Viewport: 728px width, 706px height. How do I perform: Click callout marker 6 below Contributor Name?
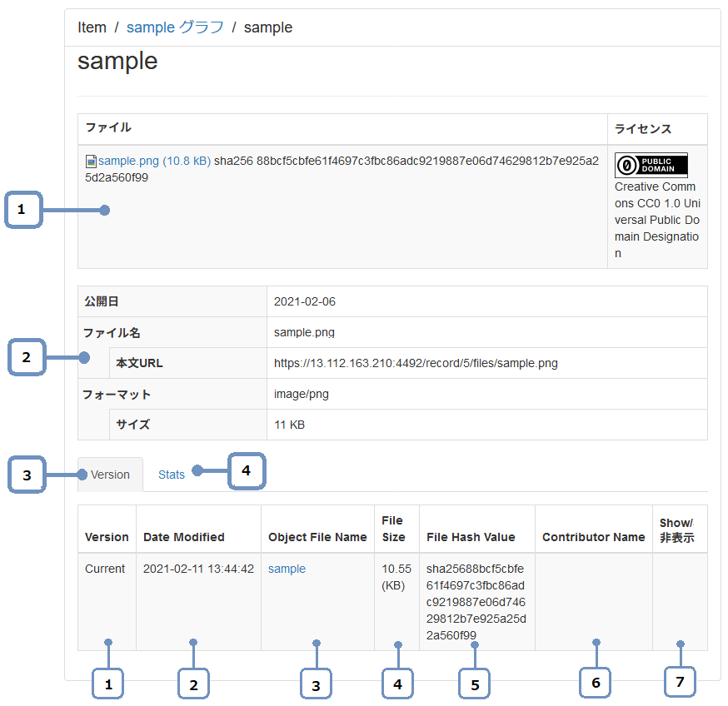(x=596, y=683)
